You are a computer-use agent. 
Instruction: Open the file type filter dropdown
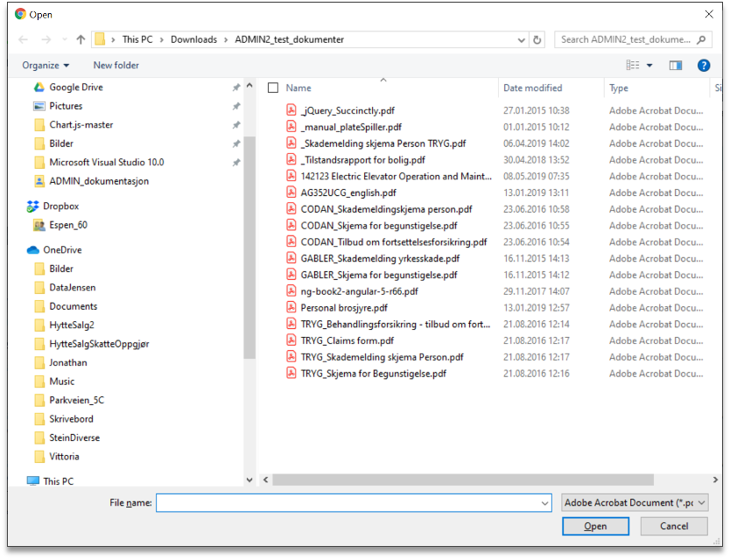[634, 502]
